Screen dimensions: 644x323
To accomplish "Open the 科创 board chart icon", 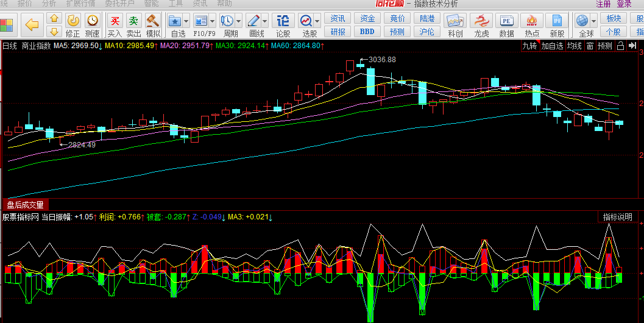I will (455, 25).
